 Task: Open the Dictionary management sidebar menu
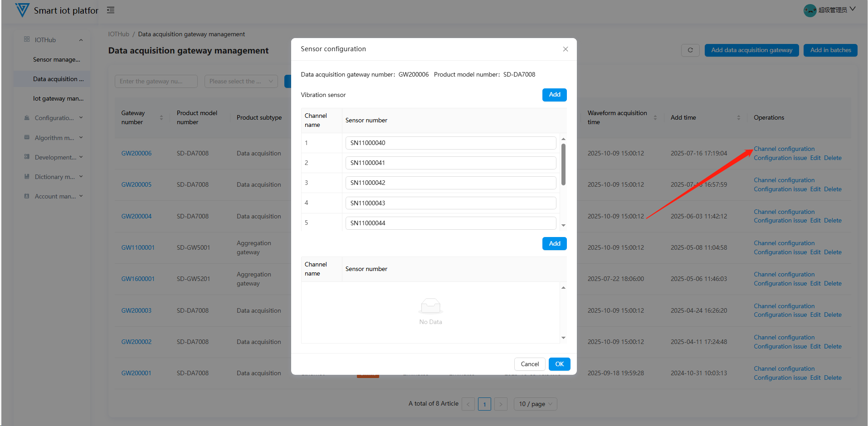tap(54, 177)
